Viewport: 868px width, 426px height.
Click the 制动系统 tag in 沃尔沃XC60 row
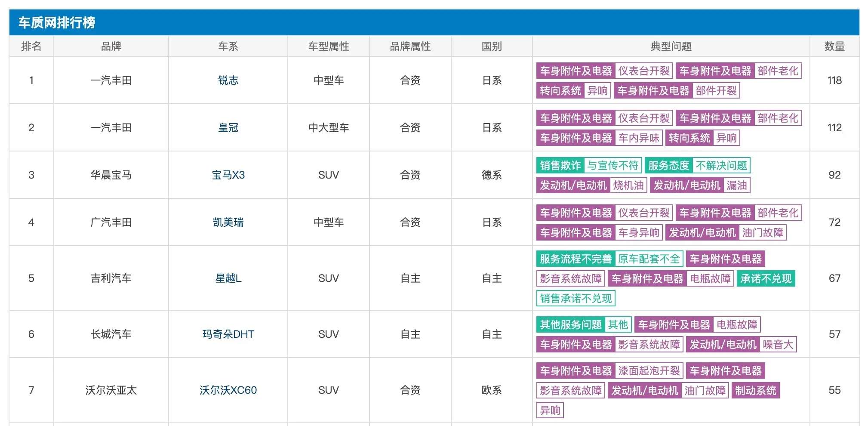pos(755,391)
